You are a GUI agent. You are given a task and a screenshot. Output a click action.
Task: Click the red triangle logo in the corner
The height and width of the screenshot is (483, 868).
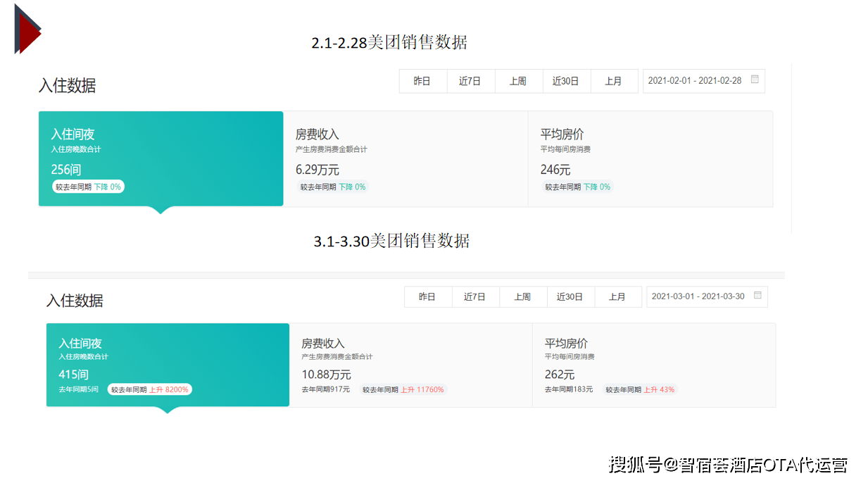click(27, 30)
